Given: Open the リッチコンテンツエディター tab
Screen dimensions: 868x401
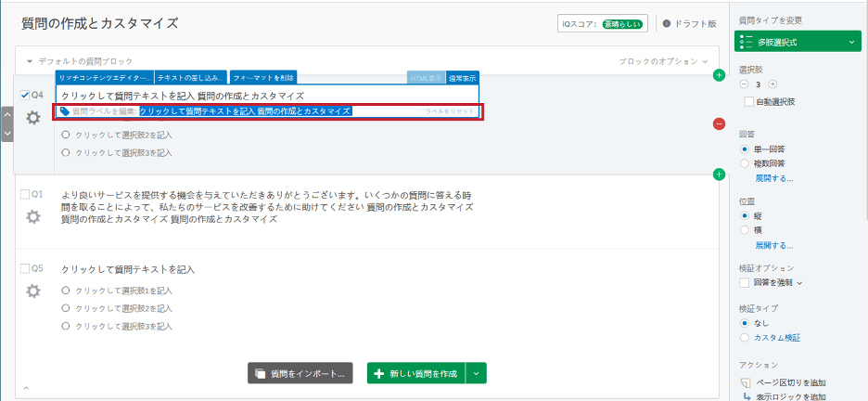Looking at the screenshot, I should click(105, 78).
